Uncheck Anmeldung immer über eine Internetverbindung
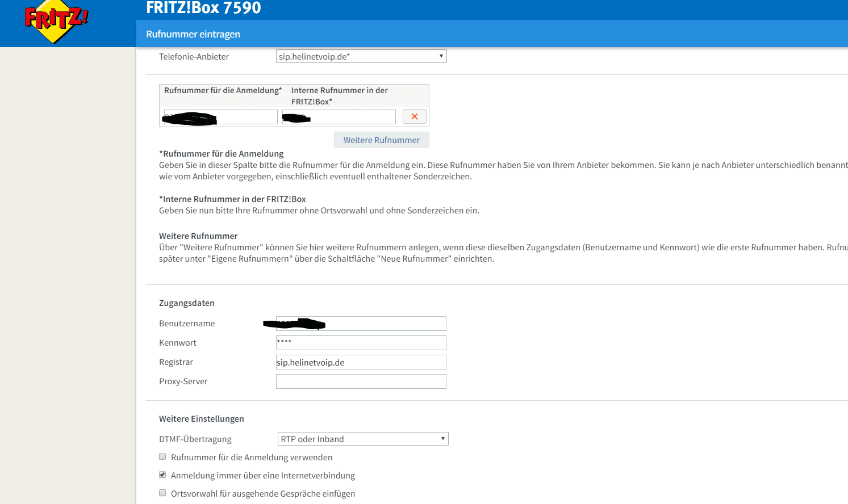 pos(162,474)
